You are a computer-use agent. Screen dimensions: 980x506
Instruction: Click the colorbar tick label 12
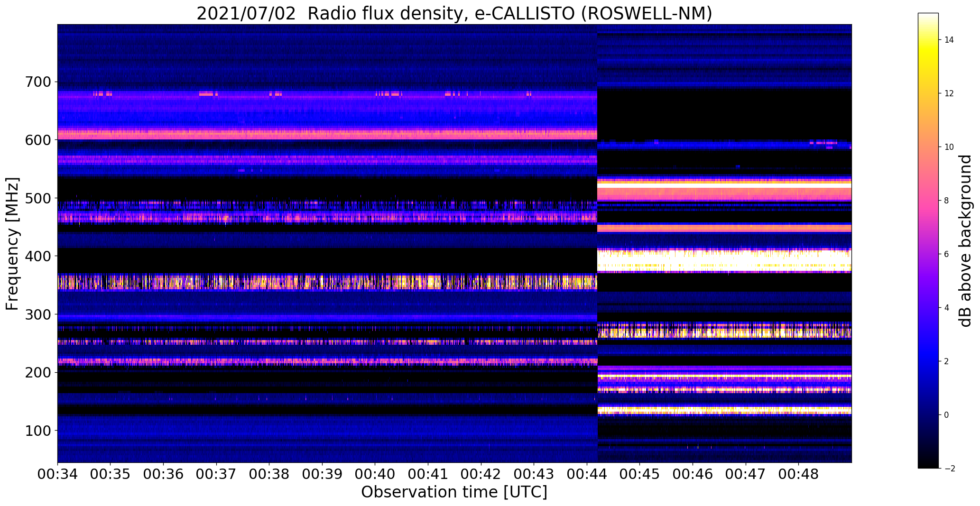pyautogui.click(x=949, y=93)
